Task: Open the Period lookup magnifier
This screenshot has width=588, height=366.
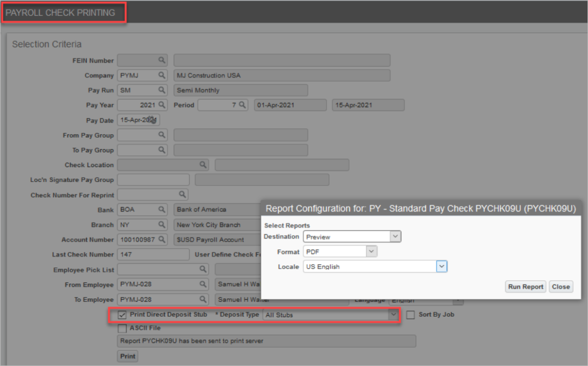Action: click(x=242, y=105)
